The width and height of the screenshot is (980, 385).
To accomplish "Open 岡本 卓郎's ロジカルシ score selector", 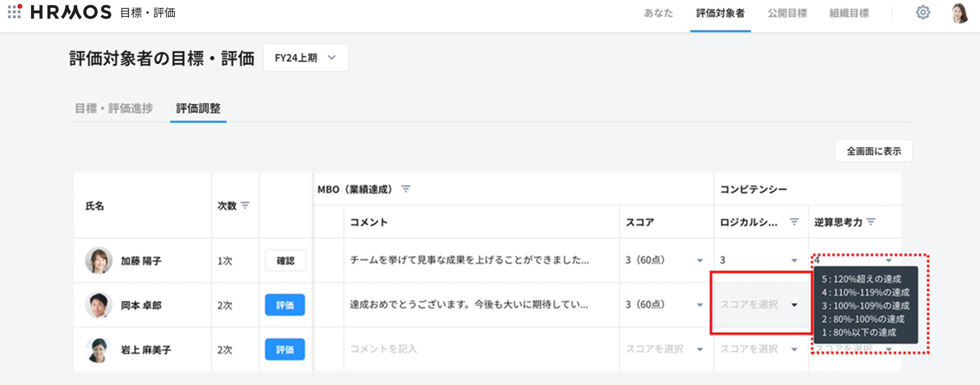I will point(759,305).
